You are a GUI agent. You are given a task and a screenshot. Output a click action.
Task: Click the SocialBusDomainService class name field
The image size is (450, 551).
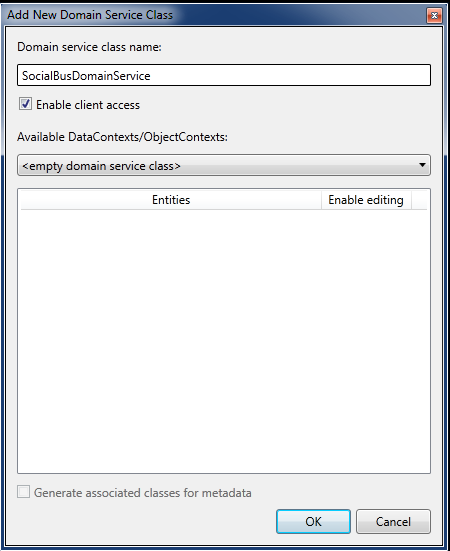click(224, 75)
